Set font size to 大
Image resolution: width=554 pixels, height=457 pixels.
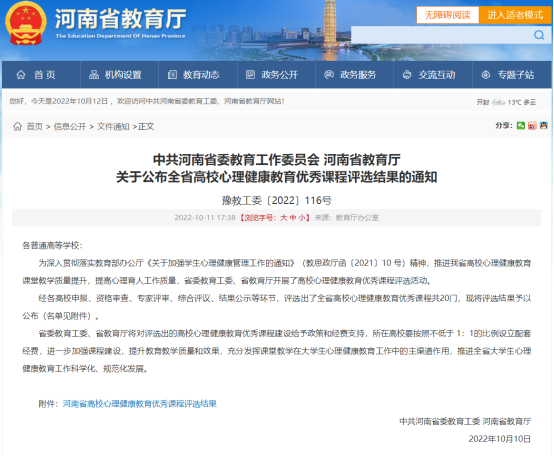click(x=283, y=218)
